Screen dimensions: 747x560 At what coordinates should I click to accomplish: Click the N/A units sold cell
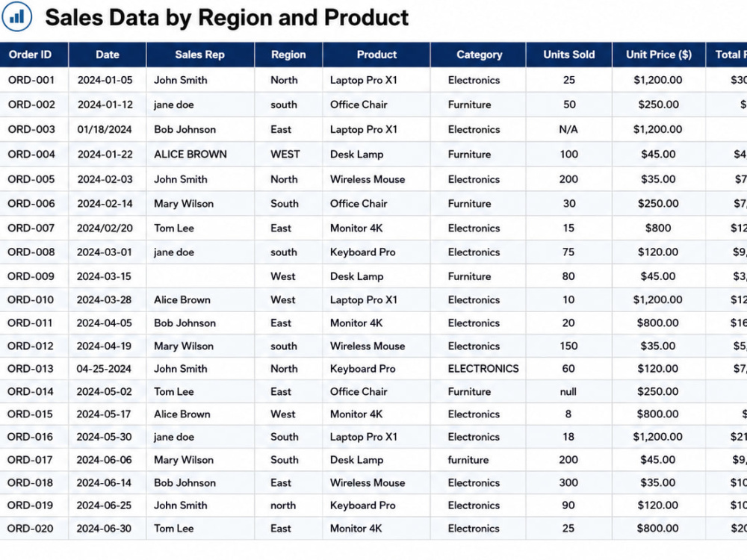click(x=568, y=129)
